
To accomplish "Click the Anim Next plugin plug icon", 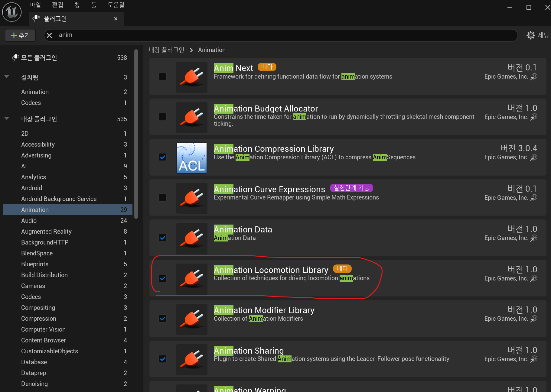I will click(192, 77).
